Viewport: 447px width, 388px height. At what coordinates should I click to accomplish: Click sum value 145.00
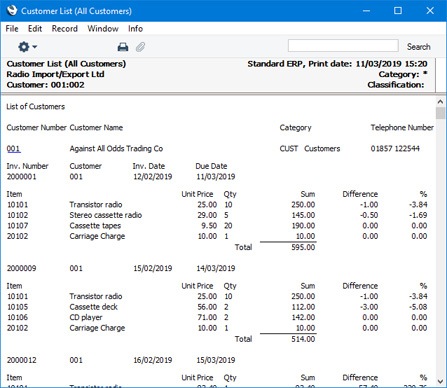click(x=303, y=215)
